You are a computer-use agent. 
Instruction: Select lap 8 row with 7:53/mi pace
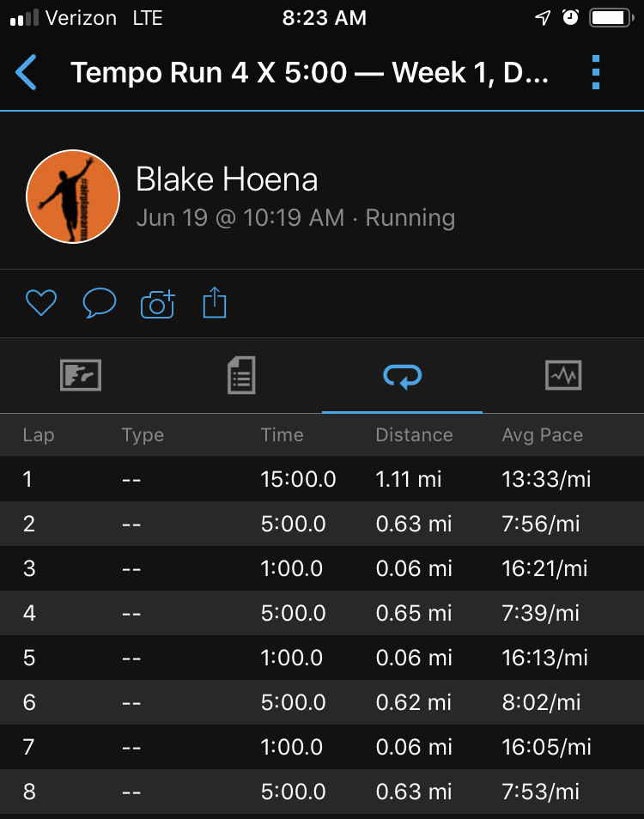(x=322, y=792)
